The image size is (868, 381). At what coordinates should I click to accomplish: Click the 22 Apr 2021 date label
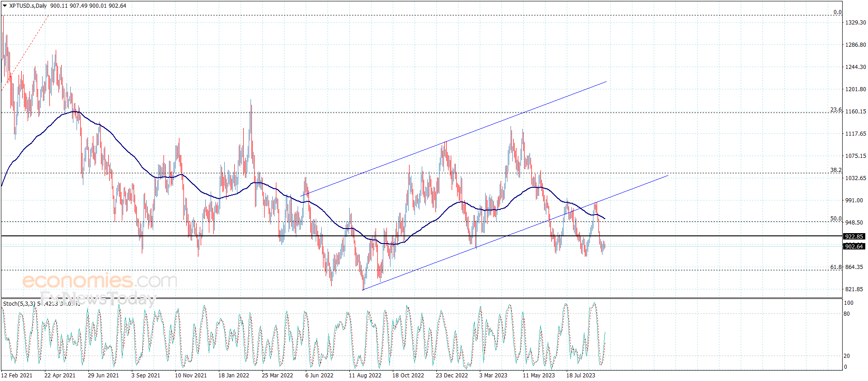pyautogui.click(x=60, y=375)
